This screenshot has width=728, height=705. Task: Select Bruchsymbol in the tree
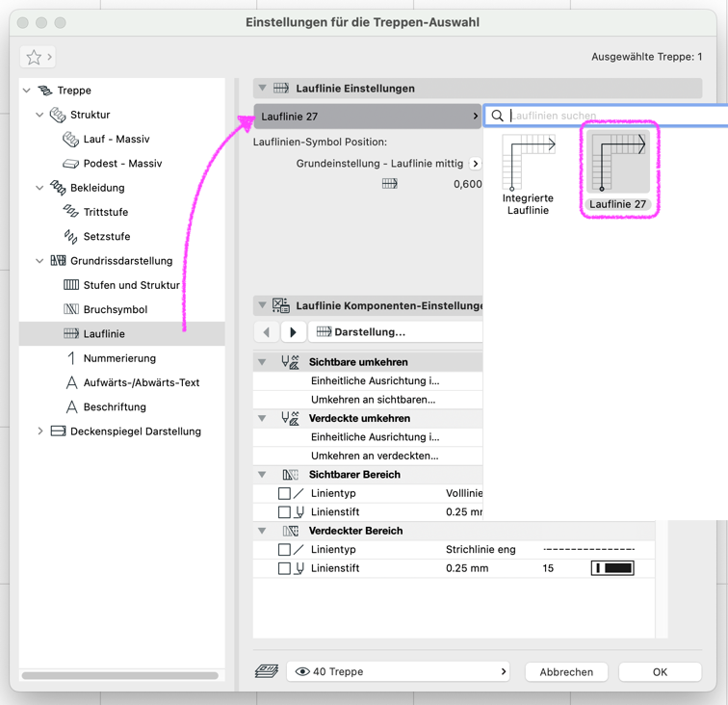pyautogui.click(x=116, y=309)
